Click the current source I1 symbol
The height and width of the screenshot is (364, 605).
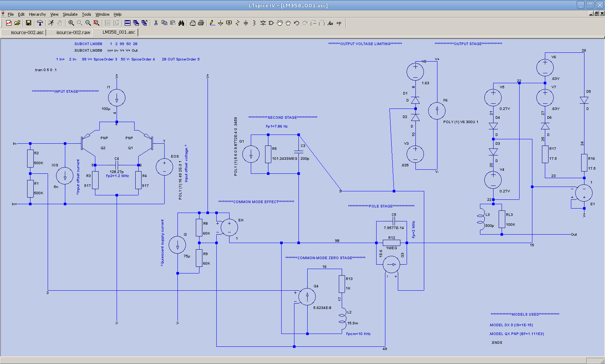point(117,98)
